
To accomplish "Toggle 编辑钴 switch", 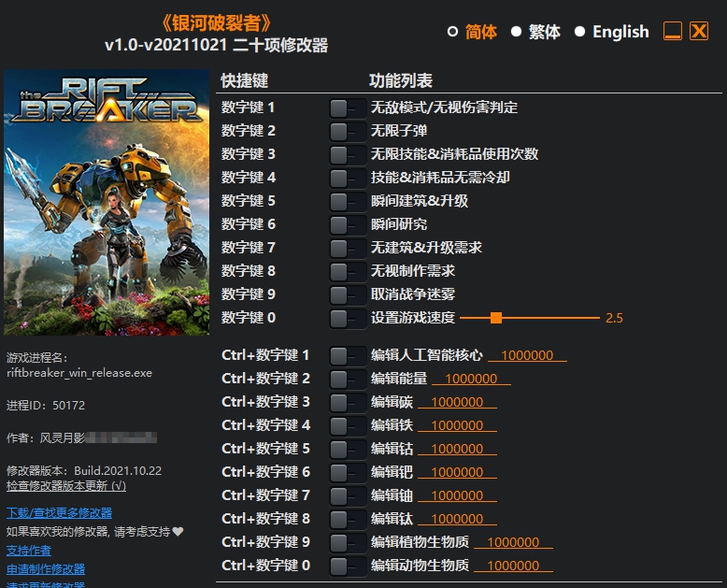I will 348,450.
